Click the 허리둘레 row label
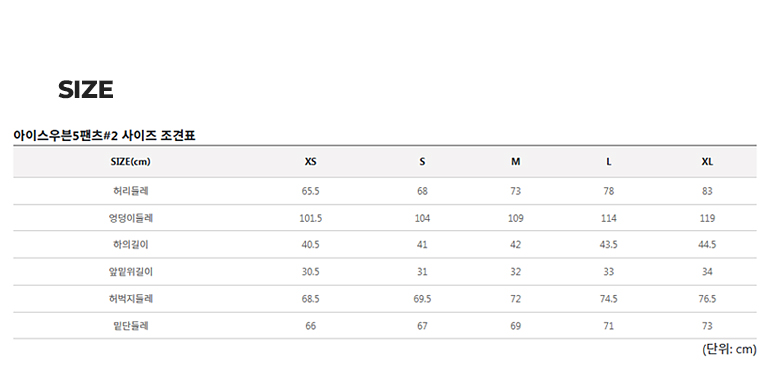Image resolution: width=770 pixels, height=387 pixels. pyautogui.click(x=131, y=191)
